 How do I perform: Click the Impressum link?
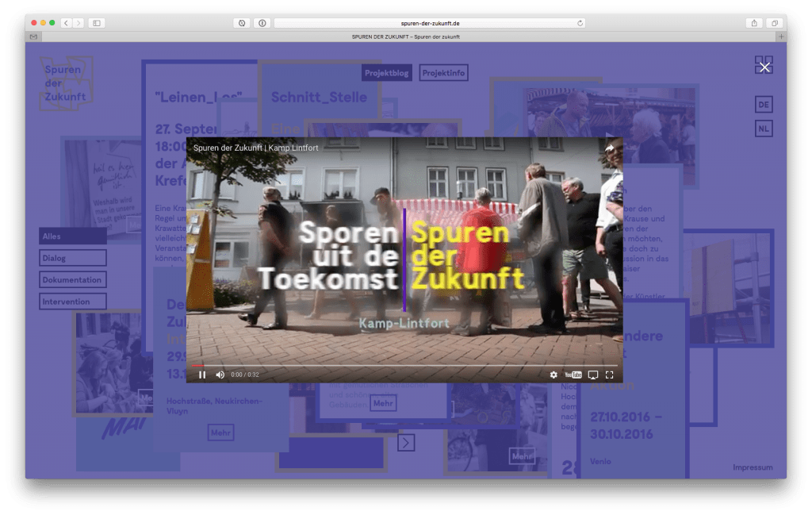click(753, 467)
